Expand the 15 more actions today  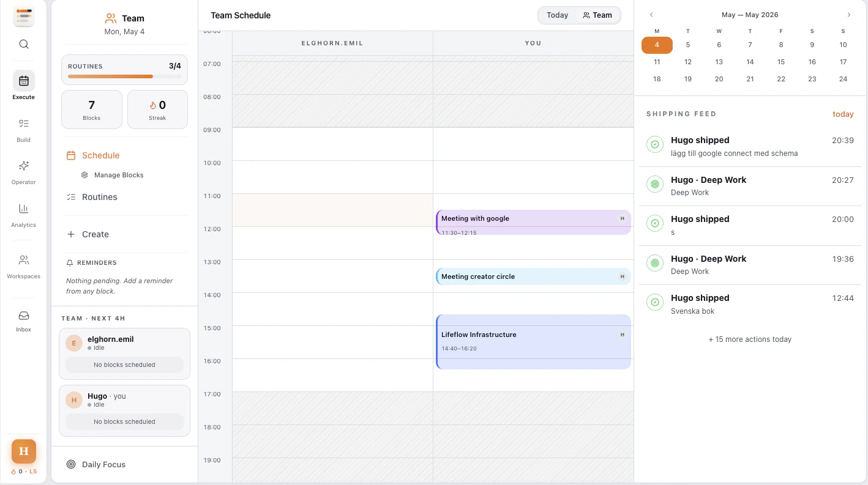pos(750,339)
